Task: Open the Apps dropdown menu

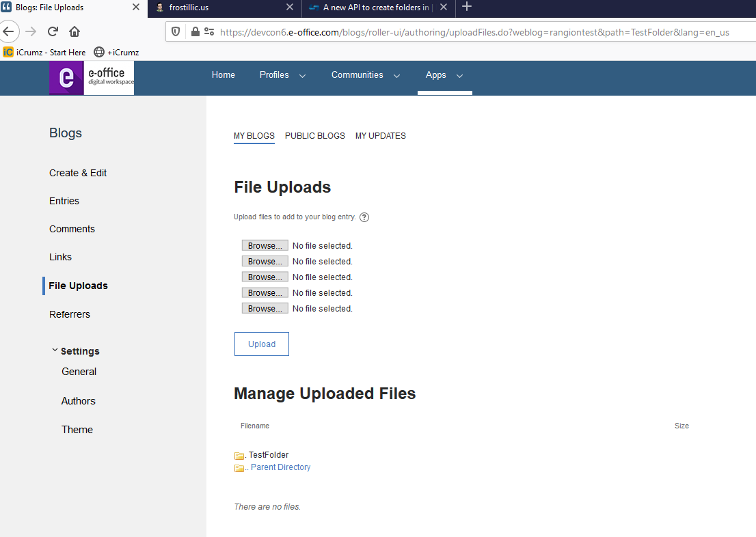Action: [x=444, y=75]
